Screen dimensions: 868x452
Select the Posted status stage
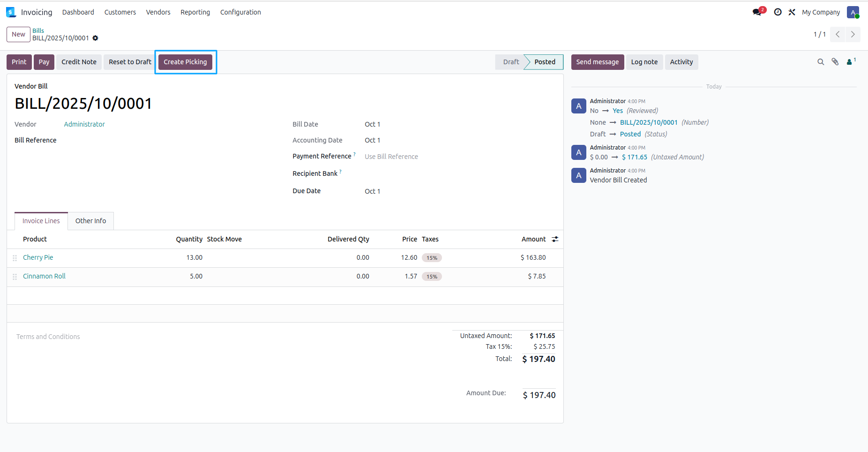point(545,62)
